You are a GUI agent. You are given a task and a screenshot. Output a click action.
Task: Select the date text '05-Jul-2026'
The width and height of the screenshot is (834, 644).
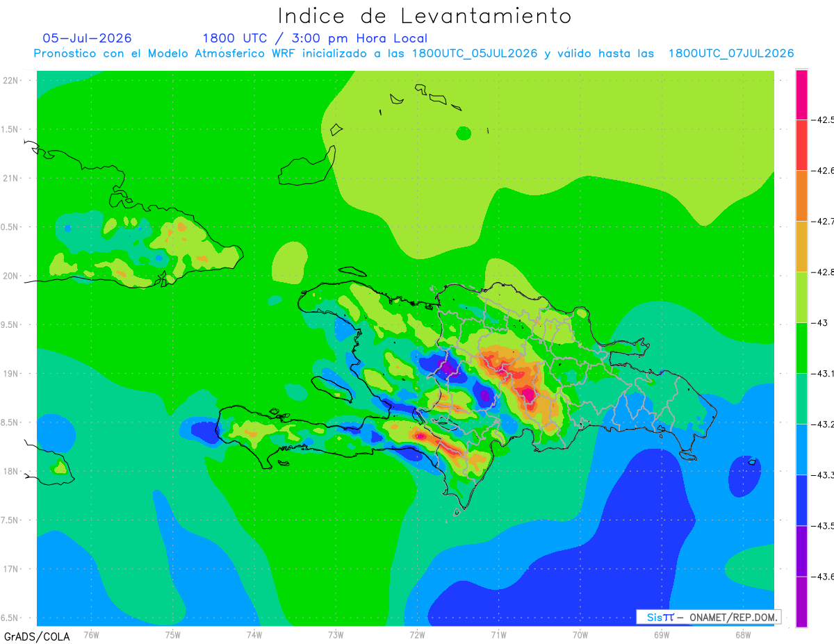tap(87, 38)
